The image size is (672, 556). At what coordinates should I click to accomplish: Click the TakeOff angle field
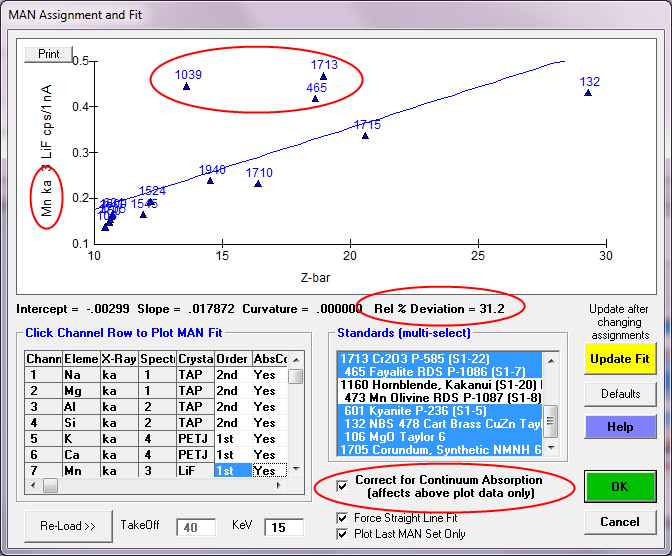click(197, 526)
